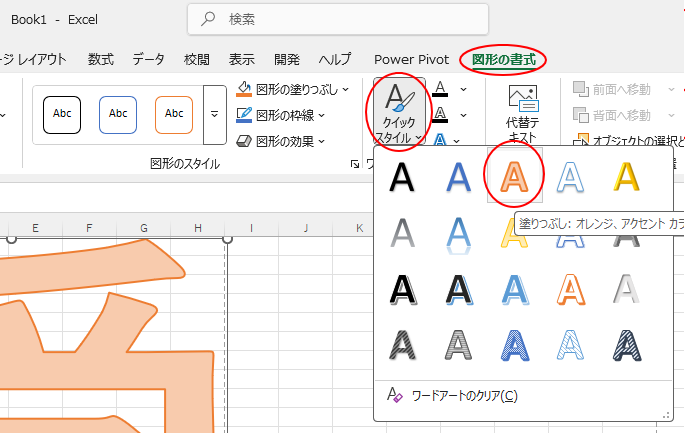Screen dimensions: 685x433
Task: Open the 数式 tab
Action: [x=101, y=59]
